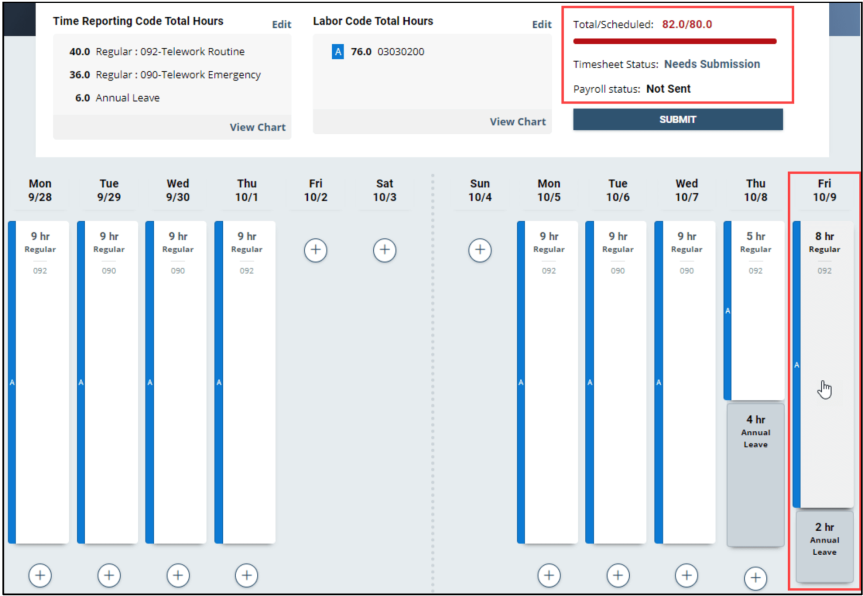Edit Labor Code Total Hours

point(541,24)
